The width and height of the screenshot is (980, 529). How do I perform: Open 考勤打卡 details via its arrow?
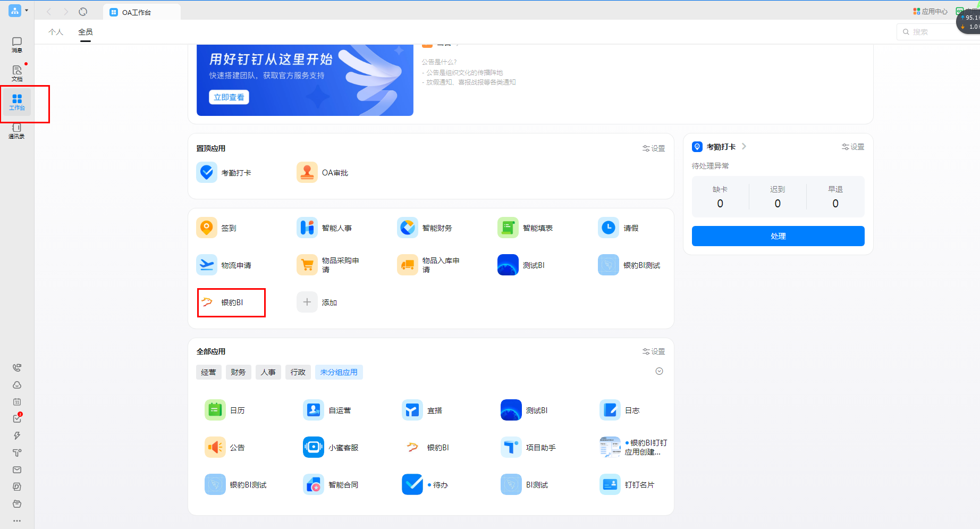click(x=744, y=146)
